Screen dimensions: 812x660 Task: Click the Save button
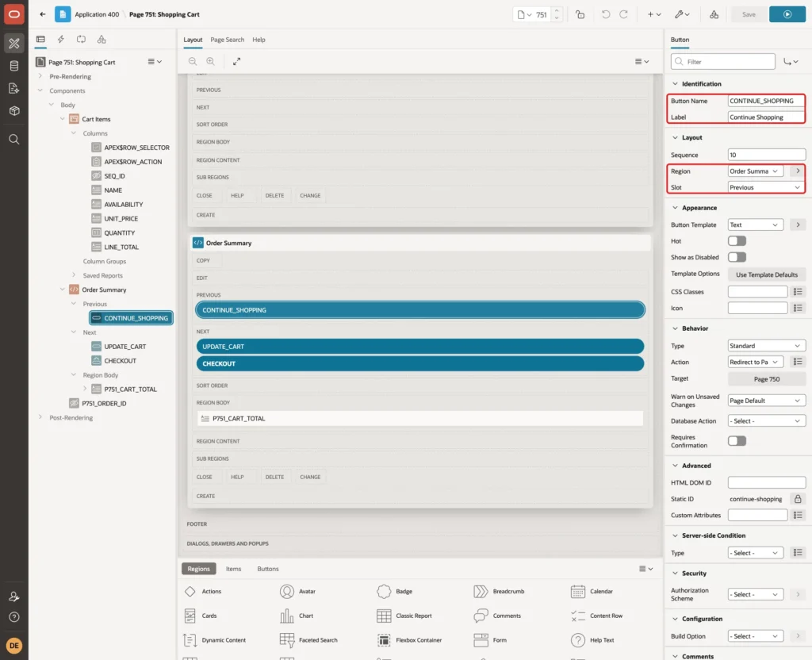749,14
